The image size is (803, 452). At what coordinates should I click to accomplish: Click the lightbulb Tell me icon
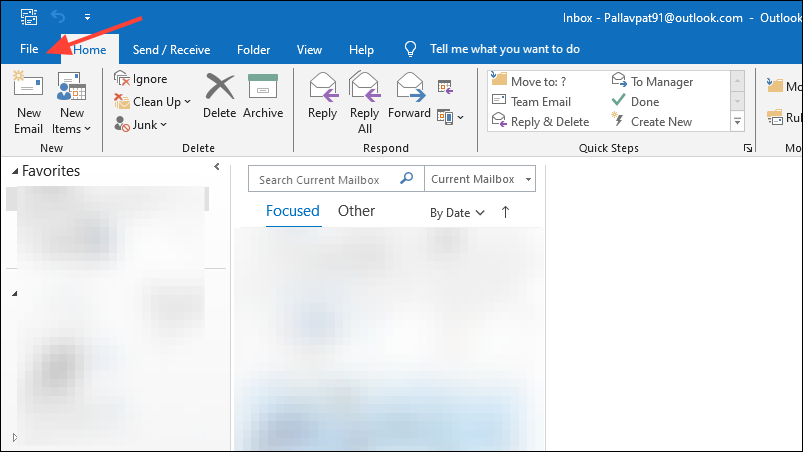[x=410, y=49]
